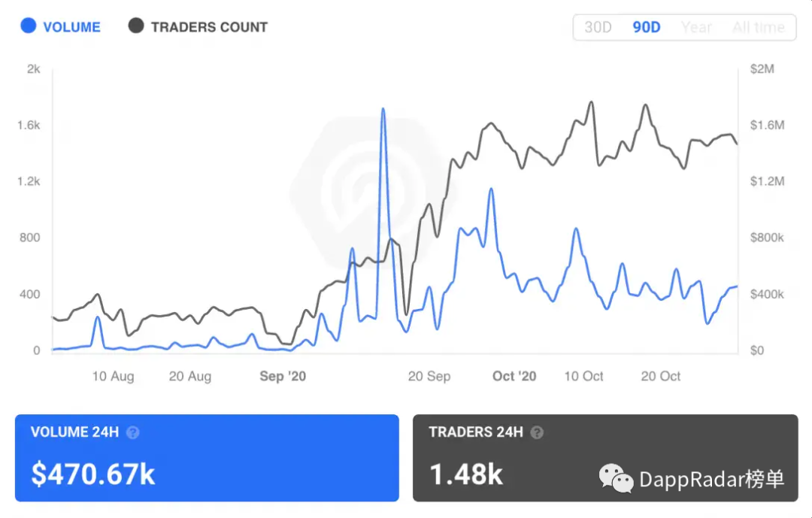Viewport: 812px width, 518px height.
Task: Click the dark Traders Count legend dot
Action: click(x=135, y=26)
